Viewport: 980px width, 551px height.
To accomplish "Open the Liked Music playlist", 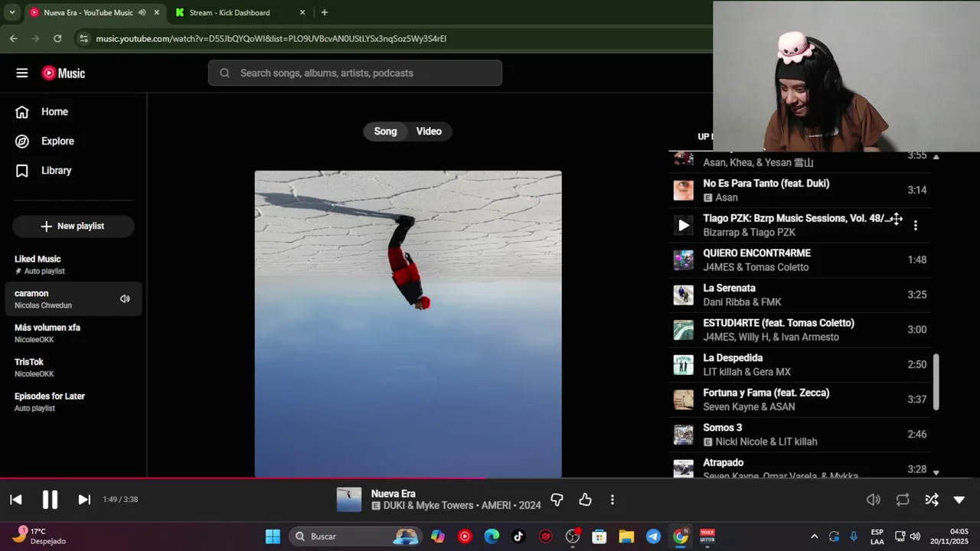I will [73, 265].
